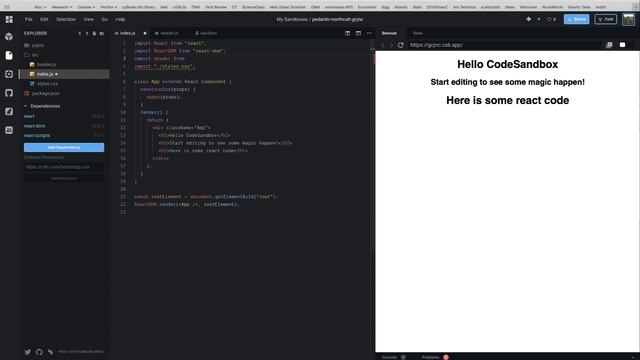640x360 pixels.
Task: Refresh the preview browser
Action: [401, 45]
